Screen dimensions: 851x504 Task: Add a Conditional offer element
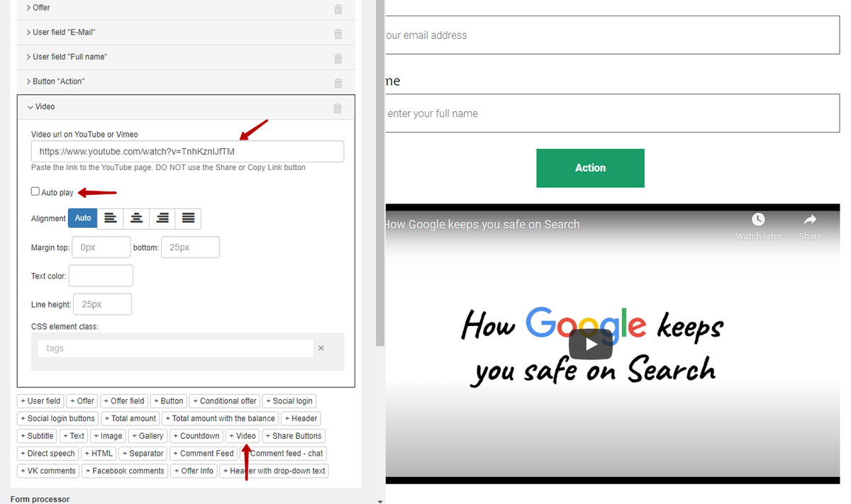(225, 401)
